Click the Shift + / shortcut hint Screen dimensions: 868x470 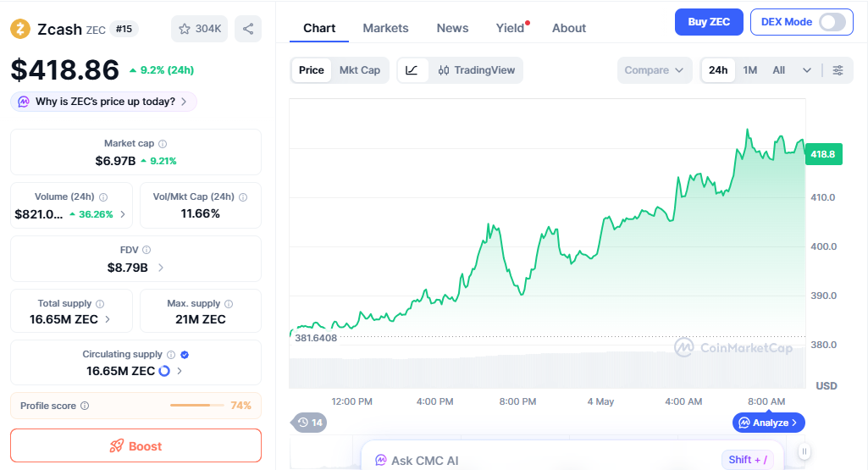click(747, 460)
